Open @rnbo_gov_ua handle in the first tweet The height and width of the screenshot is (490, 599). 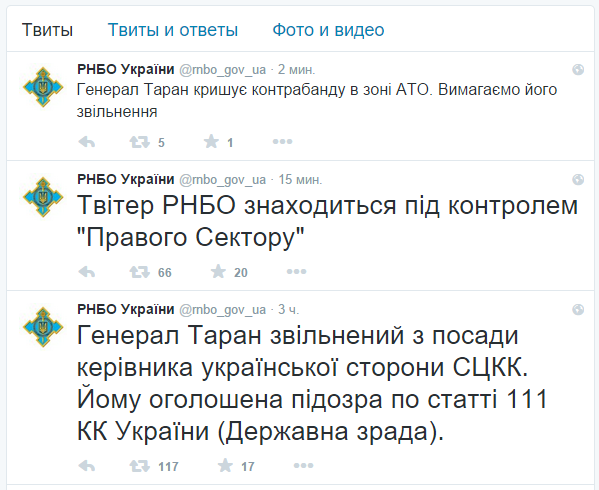tap(222, 70)
